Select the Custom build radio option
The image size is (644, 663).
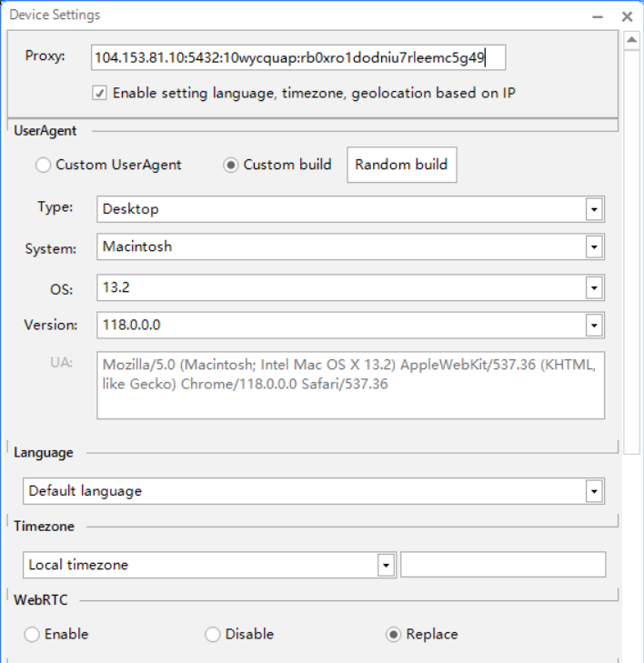(230, 165)
